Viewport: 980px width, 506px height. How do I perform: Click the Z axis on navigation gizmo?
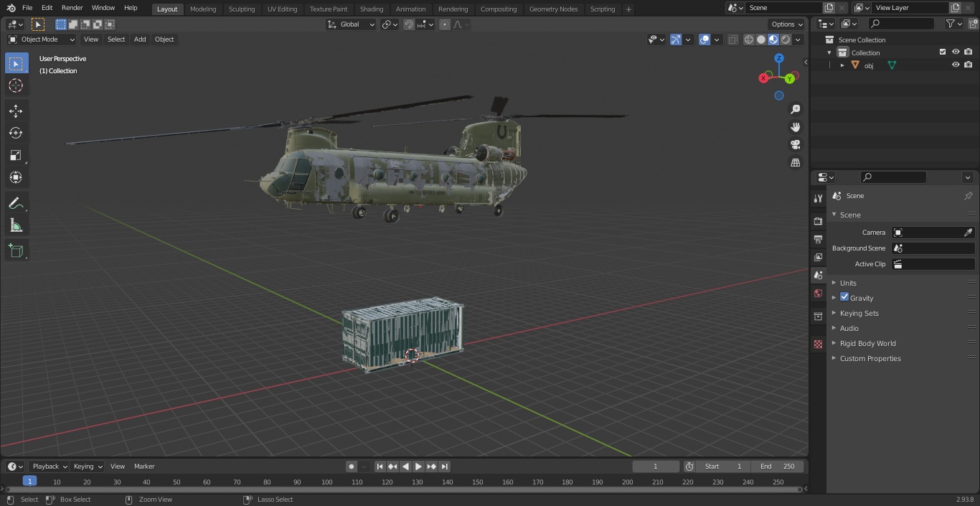[779, 58]
